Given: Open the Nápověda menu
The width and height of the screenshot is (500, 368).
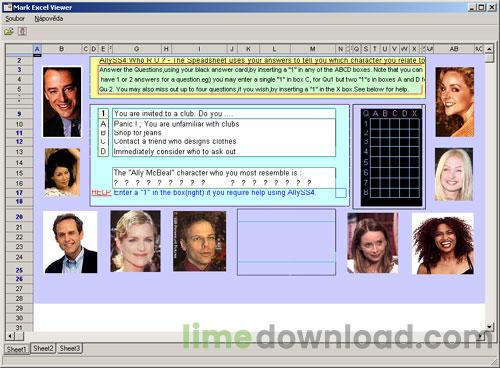Looking at the screenshot, I should pos(49,19).
